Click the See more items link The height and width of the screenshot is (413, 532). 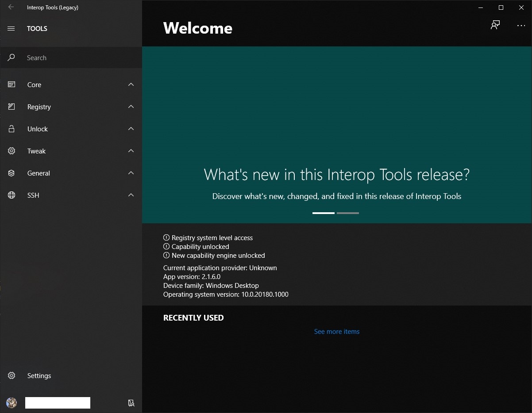click(x=337, y=332)
